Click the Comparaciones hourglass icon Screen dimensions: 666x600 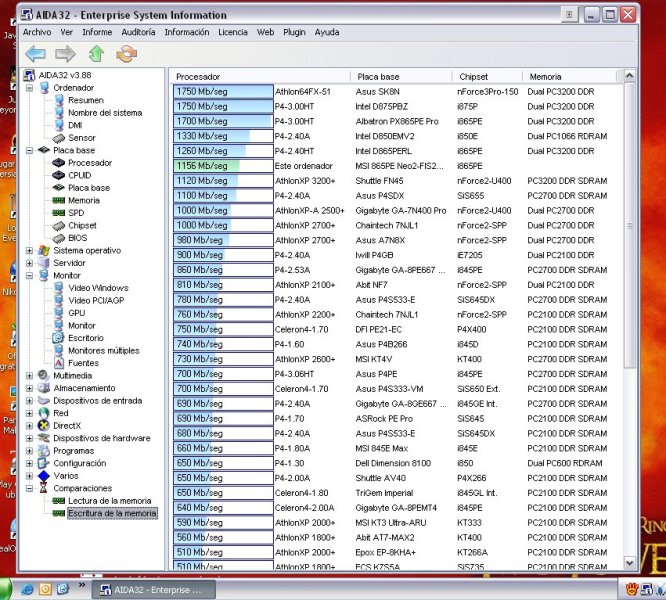(43, 488)
